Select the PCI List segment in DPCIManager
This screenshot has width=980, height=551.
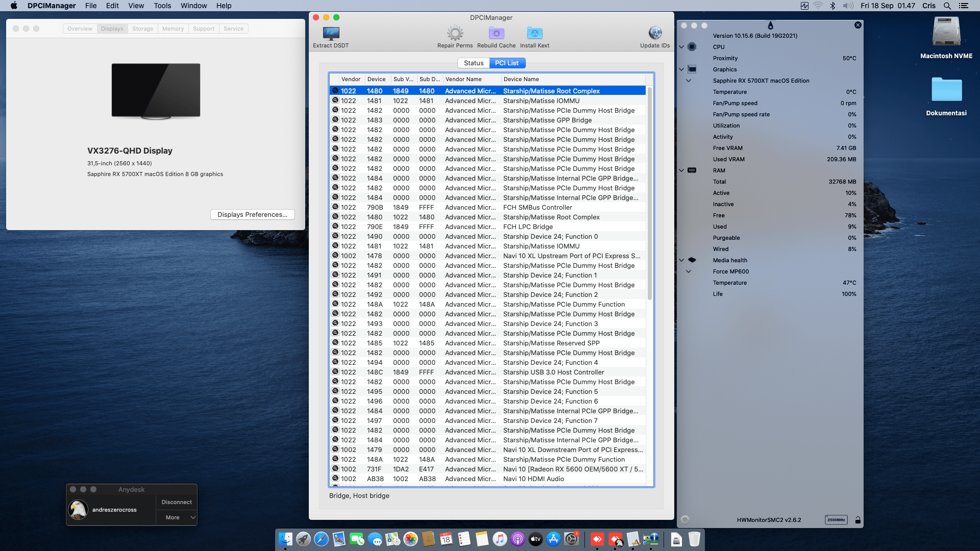(507, 63)
